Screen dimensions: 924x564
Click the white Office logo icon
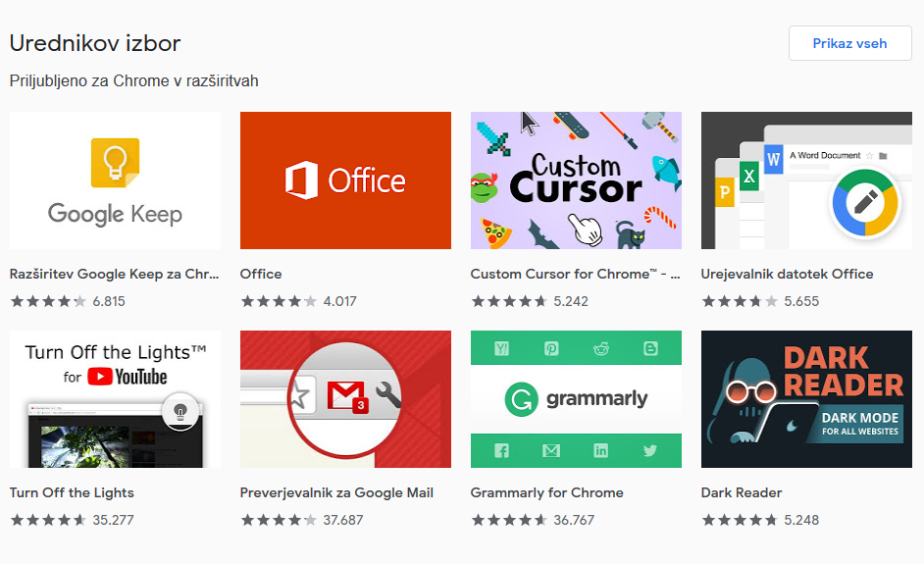302,180
